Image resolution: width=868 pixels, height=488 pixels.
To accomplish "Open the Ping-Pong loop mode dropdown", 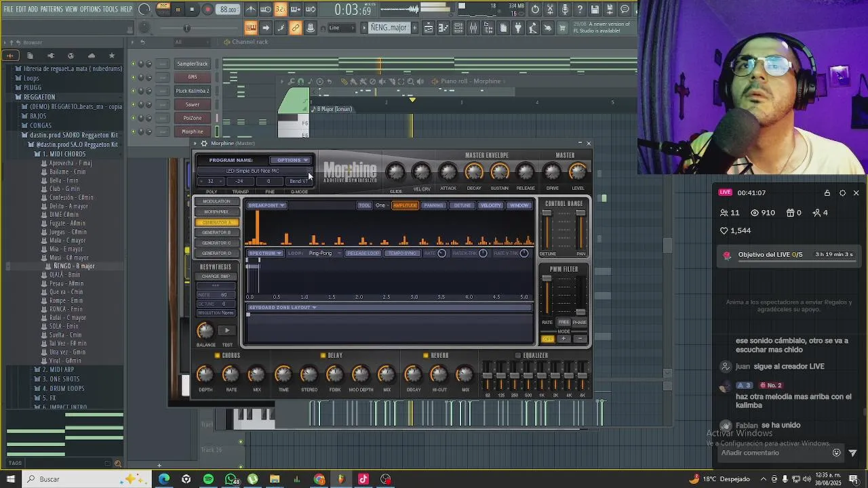I will (x=325, y=253).
